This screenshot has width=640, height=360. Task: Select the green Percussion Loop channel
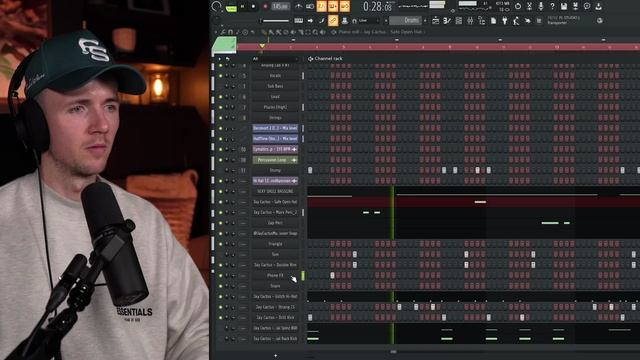point(275,160)
